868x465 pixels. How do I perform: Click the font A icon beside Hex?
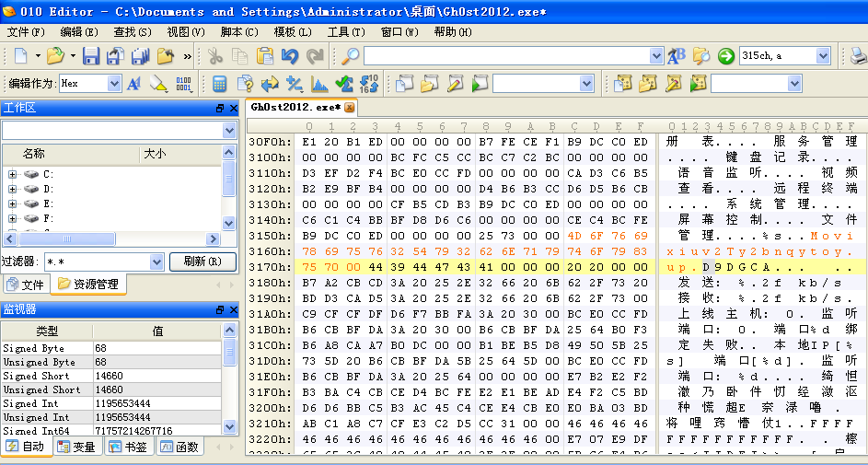click(133, 84)
